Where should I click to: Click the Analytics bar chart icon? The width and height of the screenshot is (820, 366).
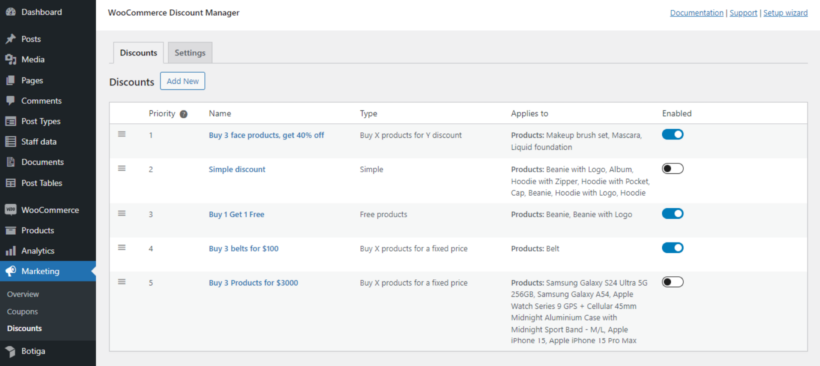[10, 250]
